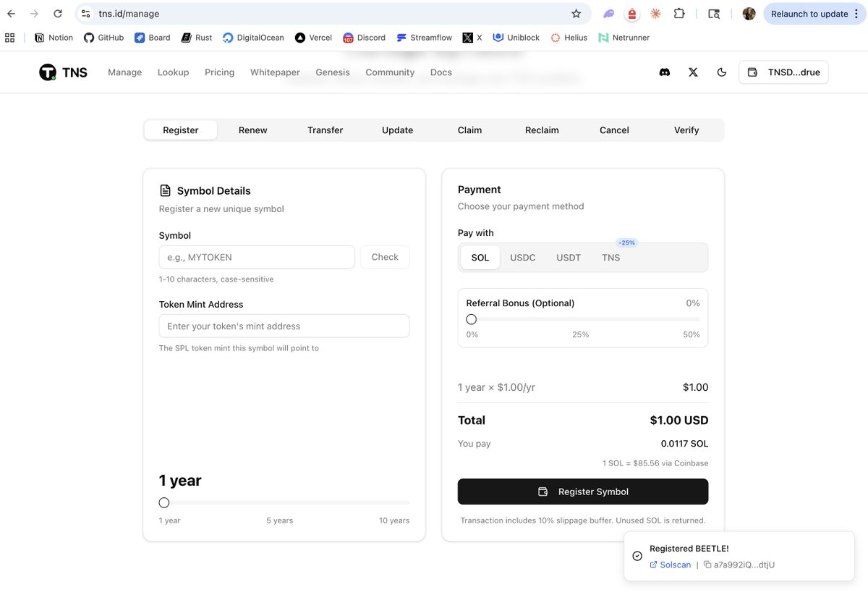Open the X (Twitter) icon in the navbar

coord(693,72)
